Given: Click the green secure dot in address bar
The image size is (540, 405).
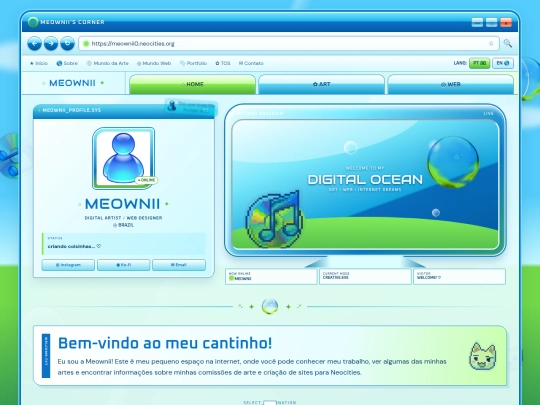Looking at the screenshot, I should tap(86, 43).
